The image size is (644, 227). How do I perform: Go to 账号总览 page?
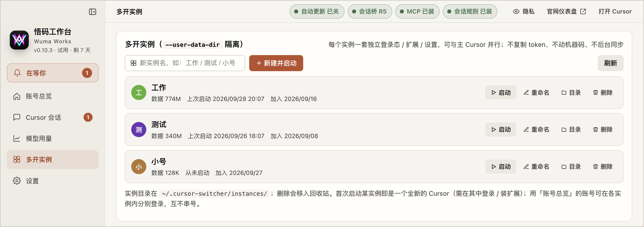[x=52, y=96]
